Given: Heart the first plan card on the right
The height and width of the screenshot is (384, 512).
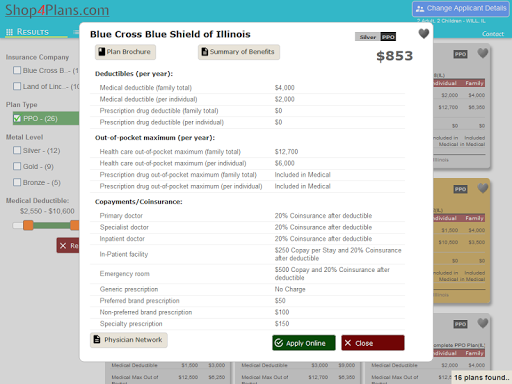Looking at the screenshot, I should (x=483, y=53).
